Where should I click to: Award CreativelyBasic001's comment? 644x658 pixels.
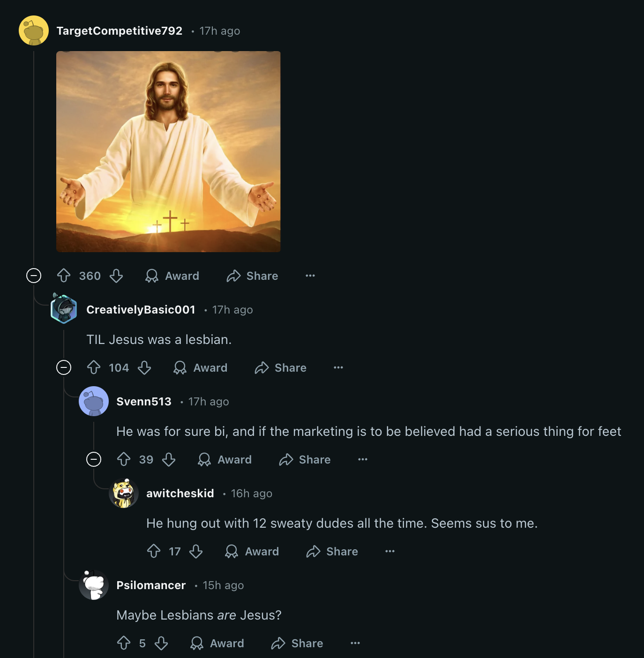point(201,367)
